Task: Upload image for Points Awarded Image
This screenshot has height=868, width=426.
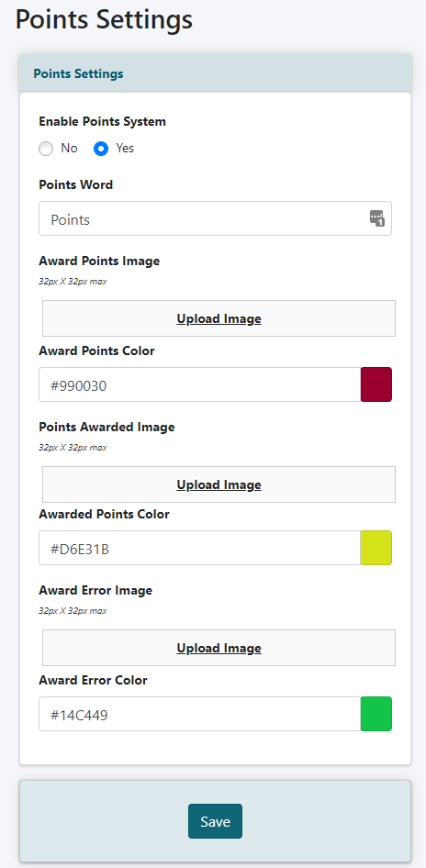Action: tap(219, 485)
